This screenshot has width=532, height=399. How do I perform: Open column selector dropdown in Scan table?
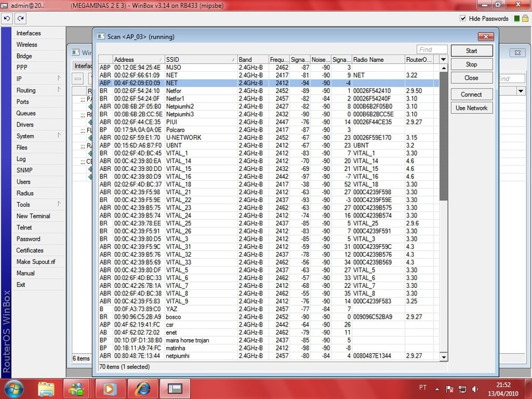click(444, 59)
